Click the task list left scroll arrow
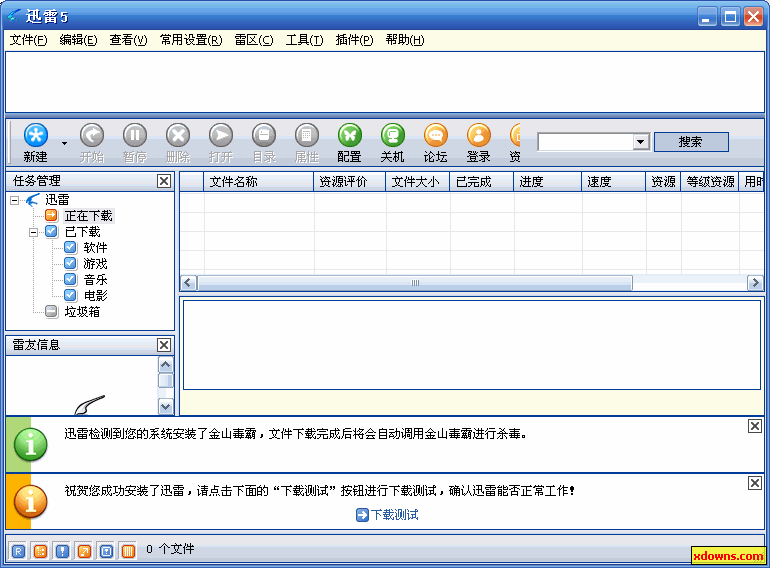Screen dimensions: 770x568 188,283
